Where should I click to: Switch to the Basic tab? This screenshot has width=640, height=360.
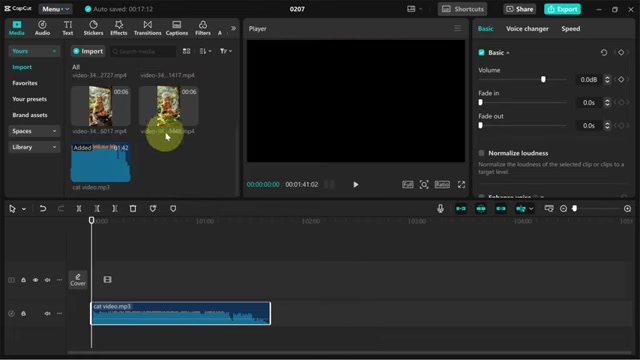point(485,29)
